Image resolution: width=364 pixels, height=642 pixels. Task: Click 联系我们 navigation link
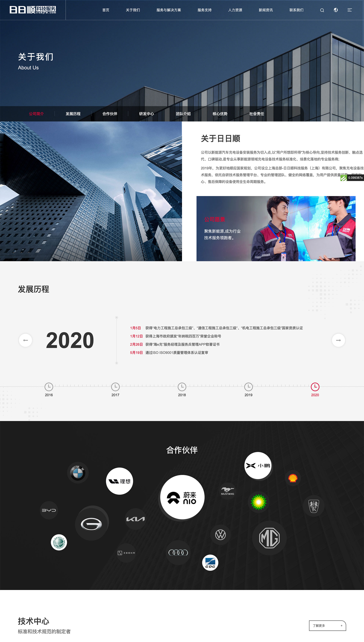click(x=293, y=9)
